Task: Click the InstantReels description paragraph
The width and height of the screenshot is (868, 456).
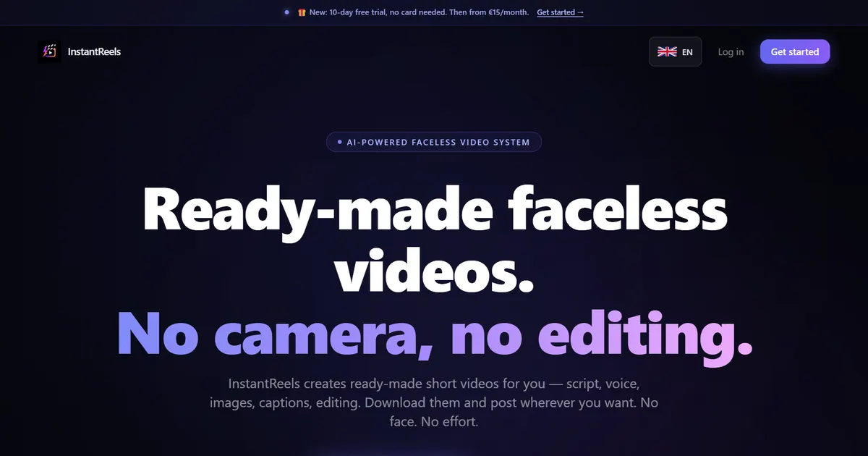Action: coord(434,402)
